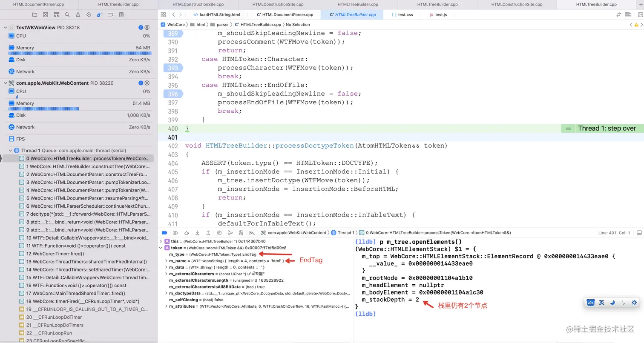
Task: Click the Step Out debug button
Action: [208, 233]
